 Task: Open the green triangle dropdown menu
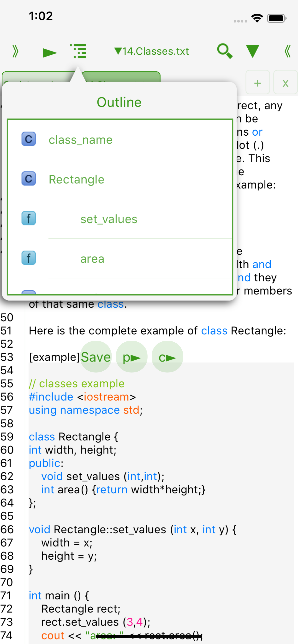[252, 51]
